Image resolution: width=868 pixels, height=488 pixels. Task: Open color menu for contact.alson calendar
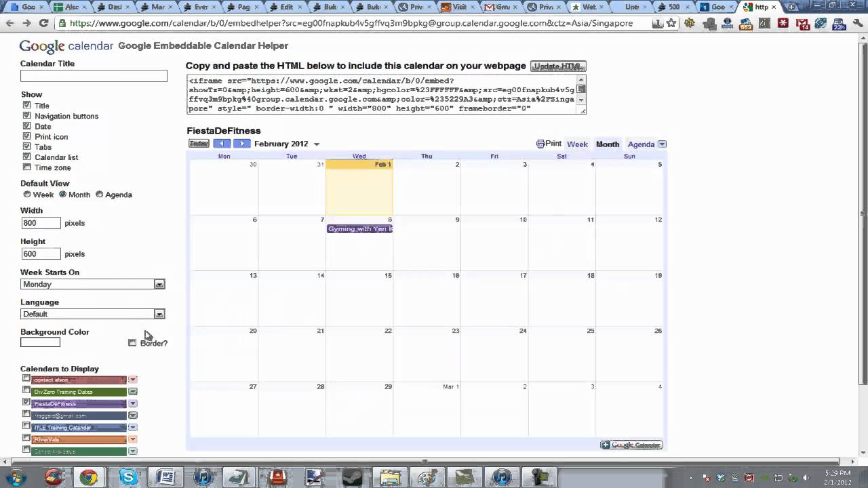pyautogui.click(x=133, y=380)
